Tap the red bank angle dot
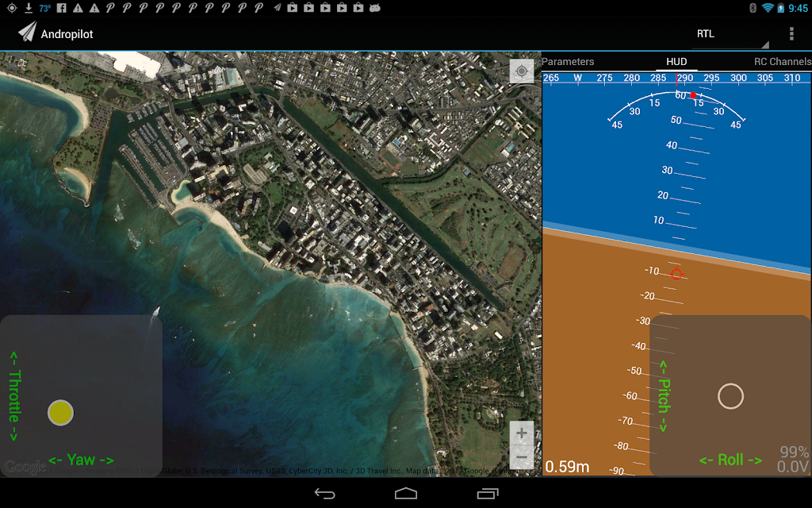Viewport: 812px width, 508px height. (693, 95)
